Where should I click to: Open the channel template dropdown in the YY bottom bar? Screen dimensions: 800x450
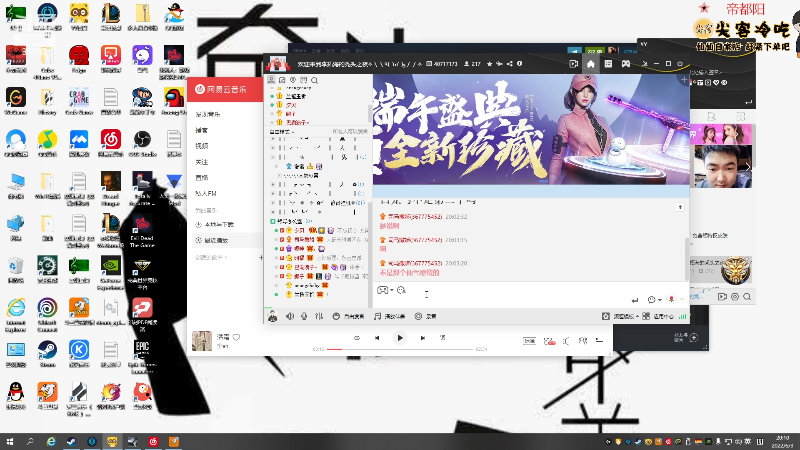[620, 316]
